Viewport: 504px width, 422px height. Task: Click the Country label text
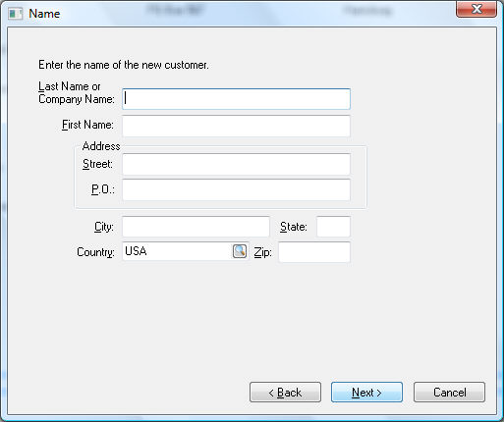click(95, 252)
